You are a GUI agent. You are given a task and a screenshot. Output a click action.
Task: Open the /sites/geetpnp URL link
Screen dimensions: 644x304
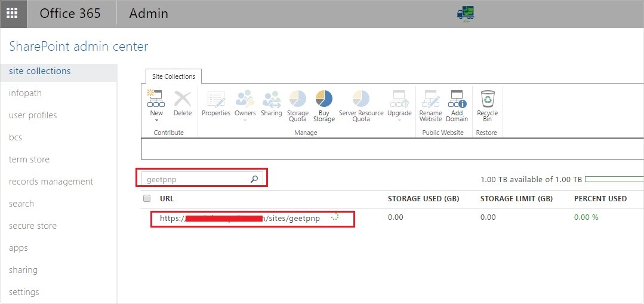pyautogui.click(x=240, y=219)
